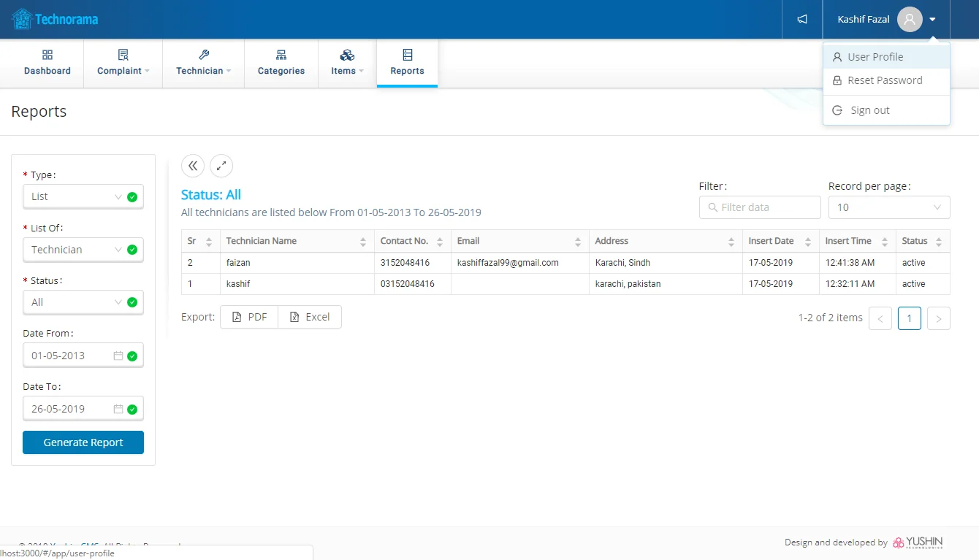Open Date To calendar icon
The width and height of the screenshot is (979, 560).
(118, 409)
